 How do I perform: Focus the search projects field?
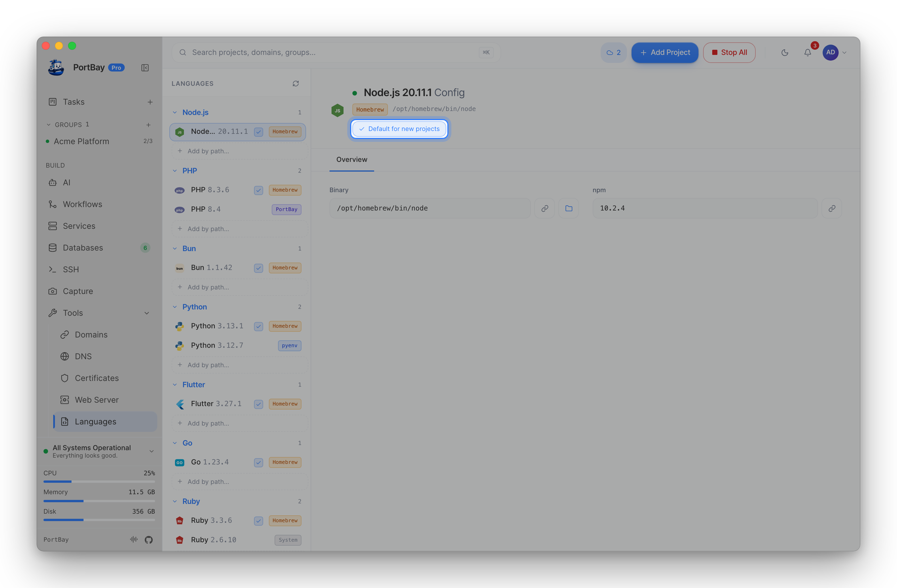pyautogui.click(x=336, y=52)
